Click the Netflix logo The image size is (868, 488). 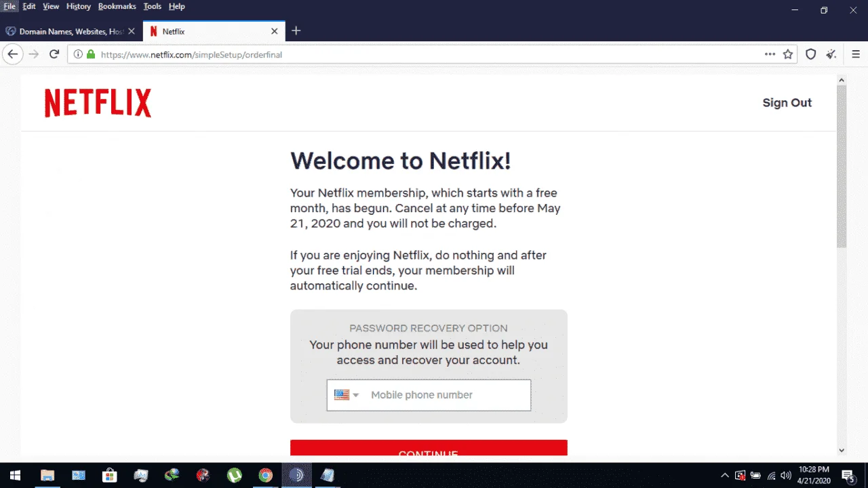tap(98, 103)
